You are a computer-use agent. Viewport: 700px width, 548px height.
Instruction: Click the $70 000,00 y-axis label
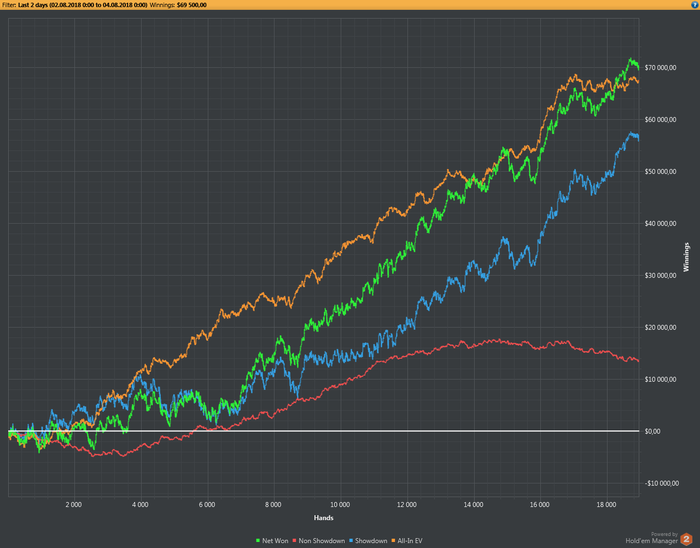click(x=660, y=68)
